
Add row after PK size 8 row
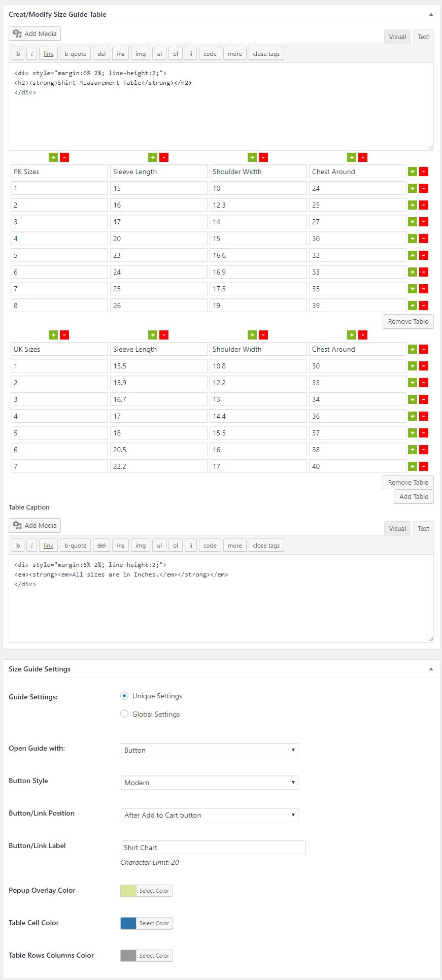413,306
